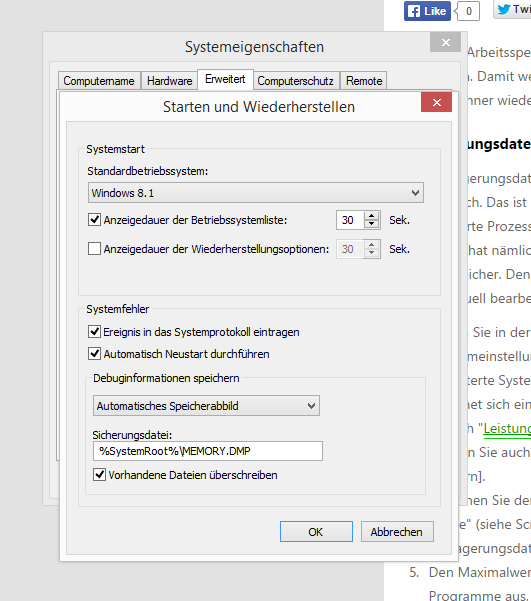Viewport: 531px width, 601px height.
Task: Click the Systemeigenschaften title bar text
Action: tap(254, 47)
